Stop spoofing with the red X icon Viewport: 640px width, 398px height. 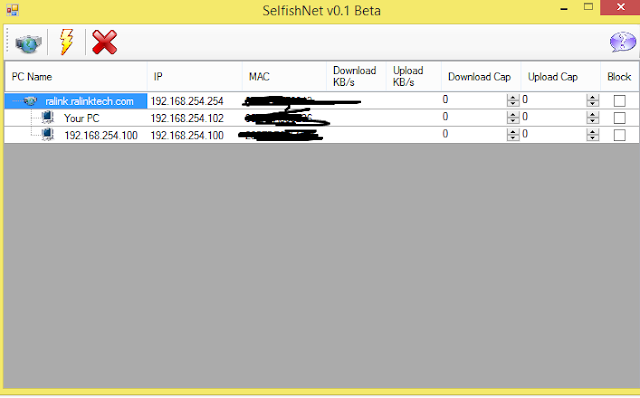tap(104, 42)
